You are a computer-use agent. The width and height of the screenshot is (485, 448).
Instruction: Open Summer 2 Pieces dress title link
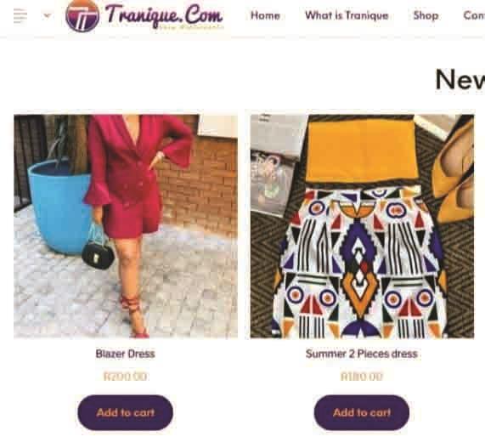(362, 354)
